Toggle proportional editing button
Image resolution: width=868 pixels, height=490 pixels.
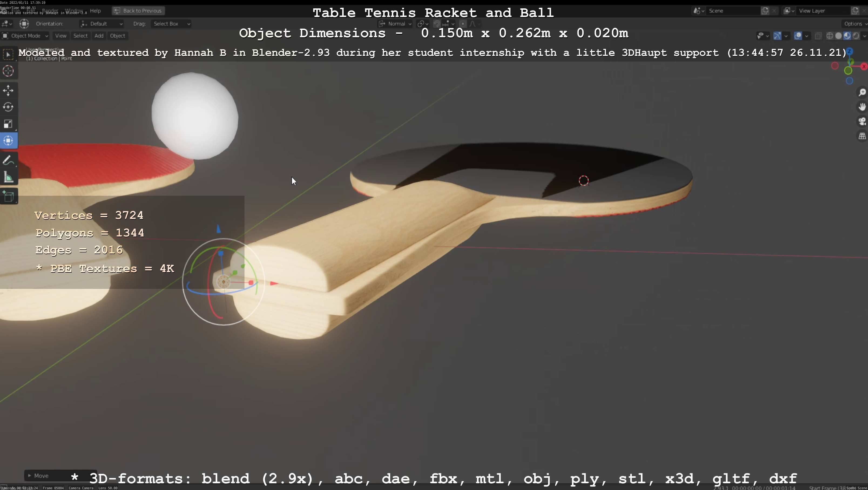pyautogui.click(x=463, y=23)
